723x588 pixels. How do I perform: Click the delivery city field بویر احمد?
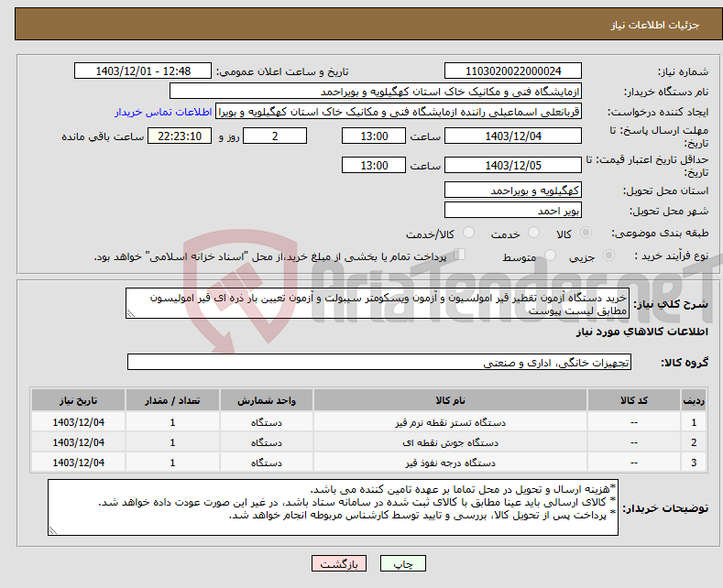click(x=513, y=210)
